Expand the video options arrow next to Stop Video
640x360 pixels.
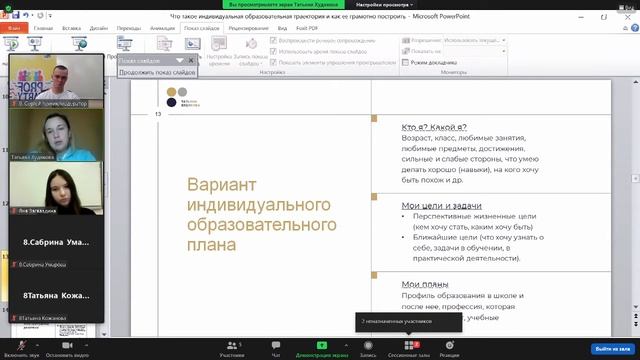click(x=86, y=345)
